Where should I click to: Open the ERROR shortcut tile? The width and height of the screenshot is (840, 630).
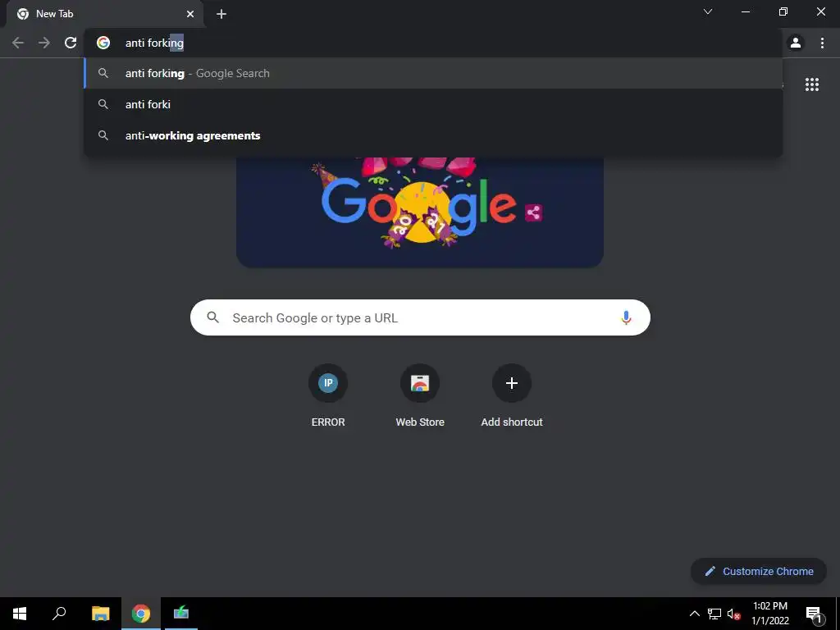pos(328,395)
